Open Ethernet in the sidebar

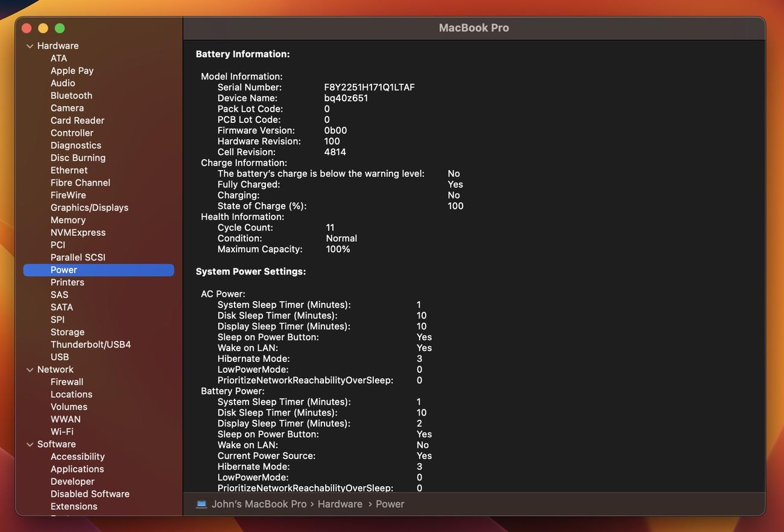pyautogui.click(x=69, y=171)
